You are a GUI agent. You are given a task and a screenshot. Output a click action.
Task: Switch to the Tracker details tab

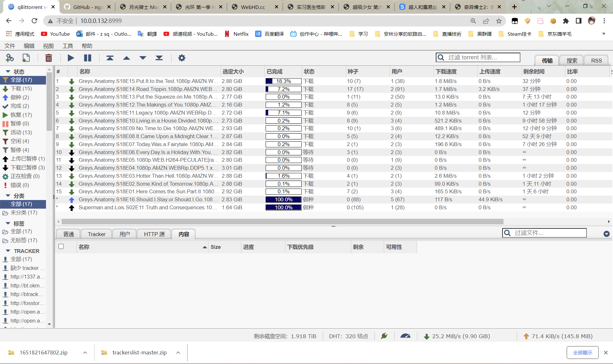96,234
